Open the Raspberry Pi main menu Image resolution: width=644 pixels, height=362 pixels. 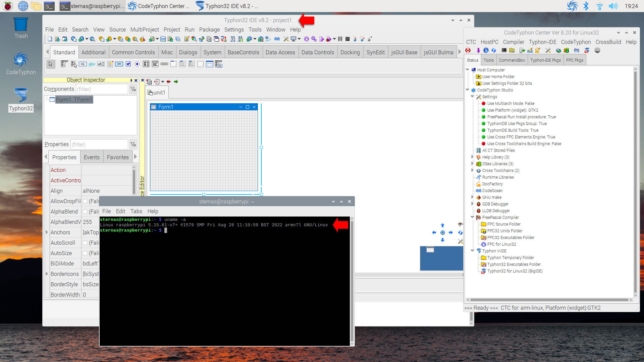point(8,6)
